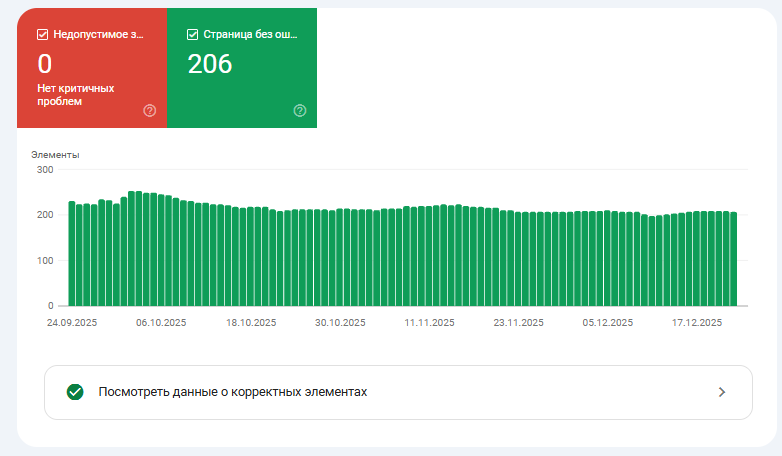Click the '11.11.2025' date axis label
The image size is (782, 456).
430,323
